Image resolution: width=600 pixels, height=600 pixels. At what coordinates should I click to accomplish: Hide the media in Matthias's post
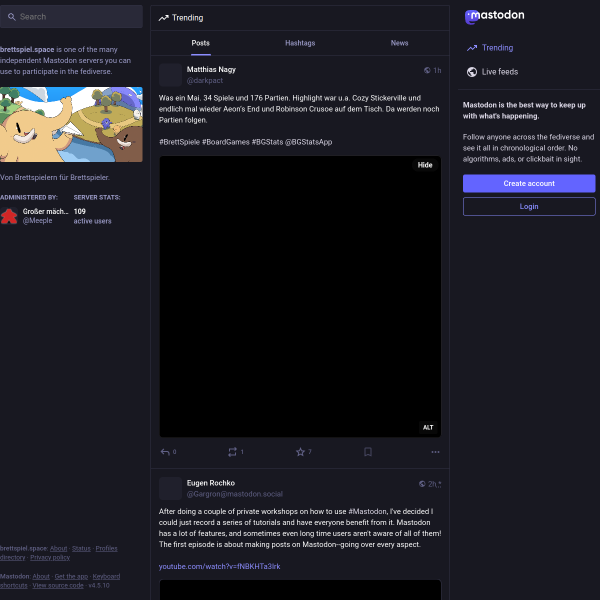tap(425, 165)
